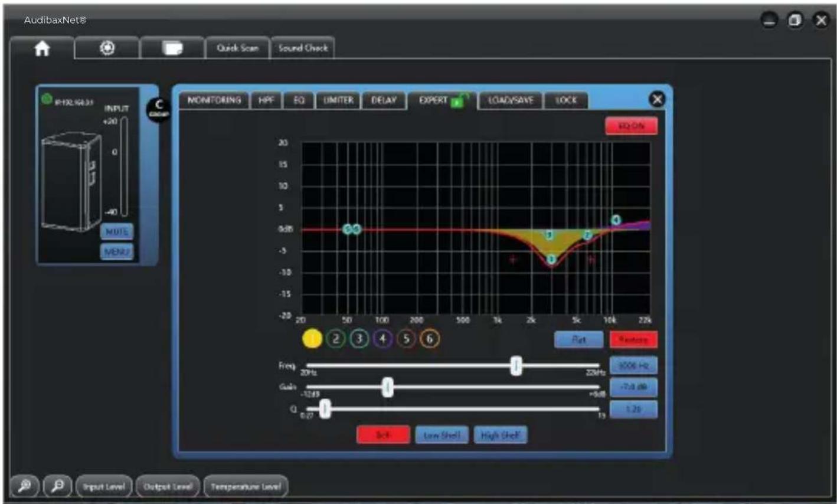Viewport: 837px width, 504px height.
Task: Switch to the LOCK tab
Action: point(566,100)
